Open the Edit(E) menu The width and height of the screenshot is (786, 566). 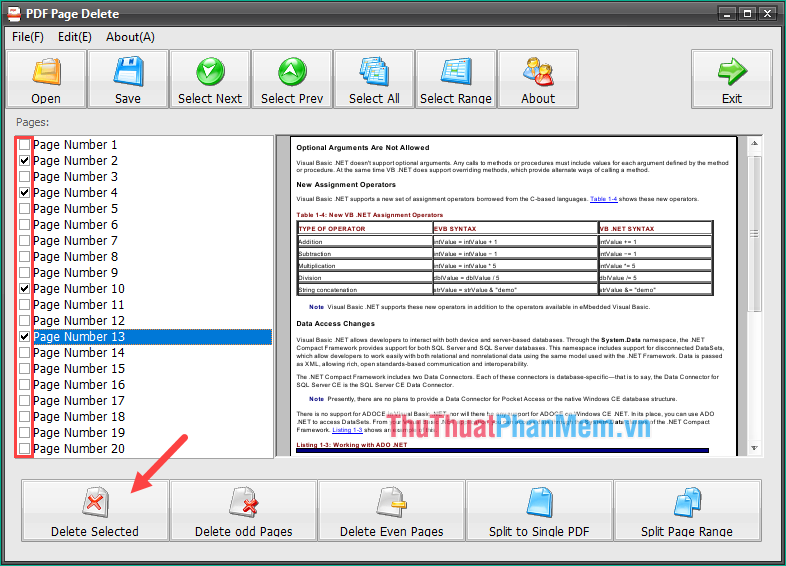75,37
